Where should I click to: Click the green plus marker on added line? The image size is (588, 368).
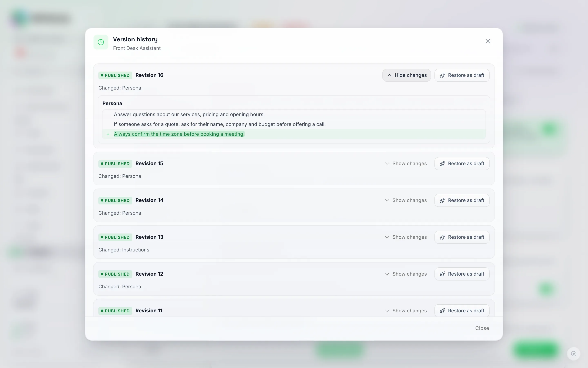tap(108, 134)
